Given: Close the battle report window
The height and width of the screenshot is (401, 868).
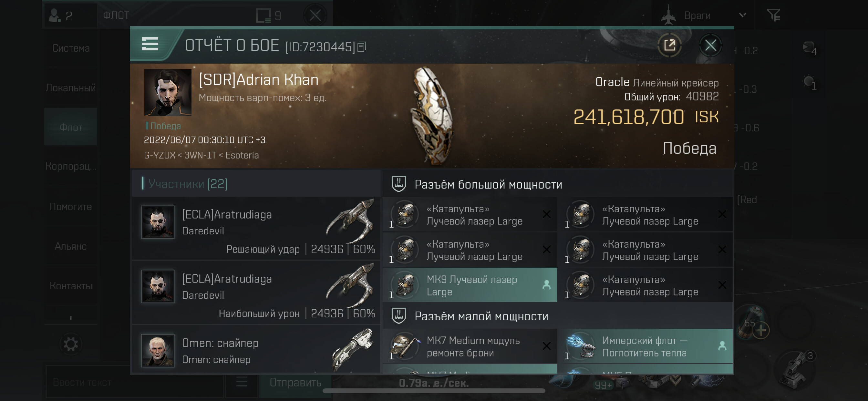Looking at the screenshot, I should [x=710, y=45].
